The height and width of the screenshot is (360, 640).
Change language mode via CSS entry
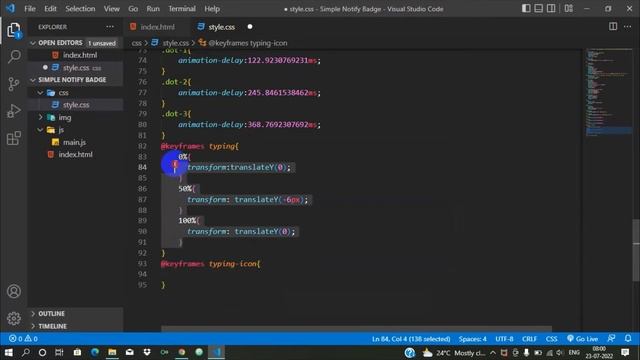[551, 339]
